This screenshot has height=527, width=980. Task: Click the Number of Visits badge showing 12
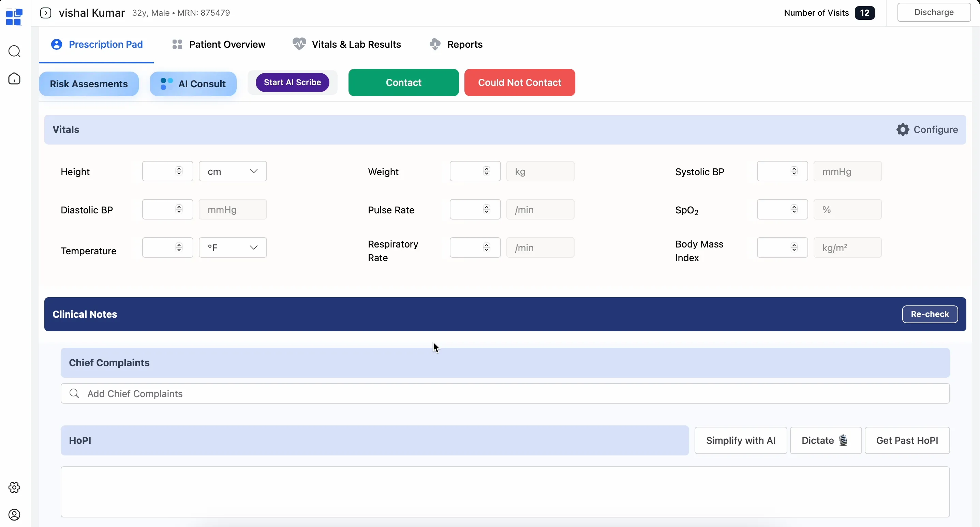864,13
